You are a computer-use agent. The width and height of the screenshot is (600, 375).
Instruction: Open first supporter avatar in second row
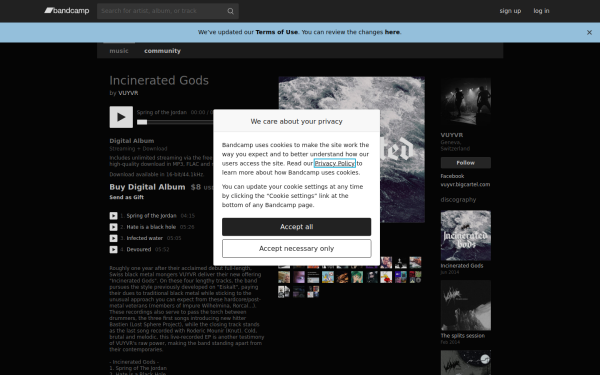coord(284,277)
